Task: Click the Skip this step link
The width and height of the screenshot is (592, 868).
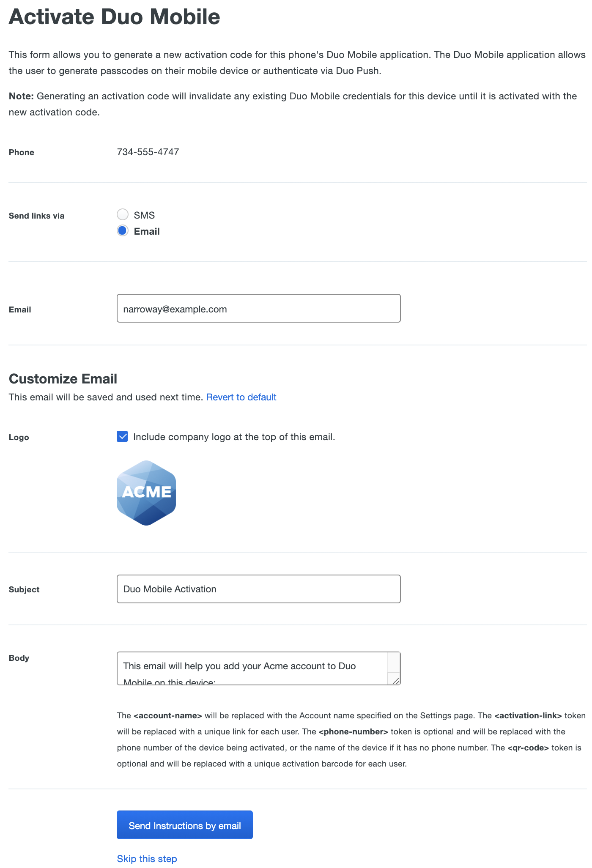Action: [147, 859]
